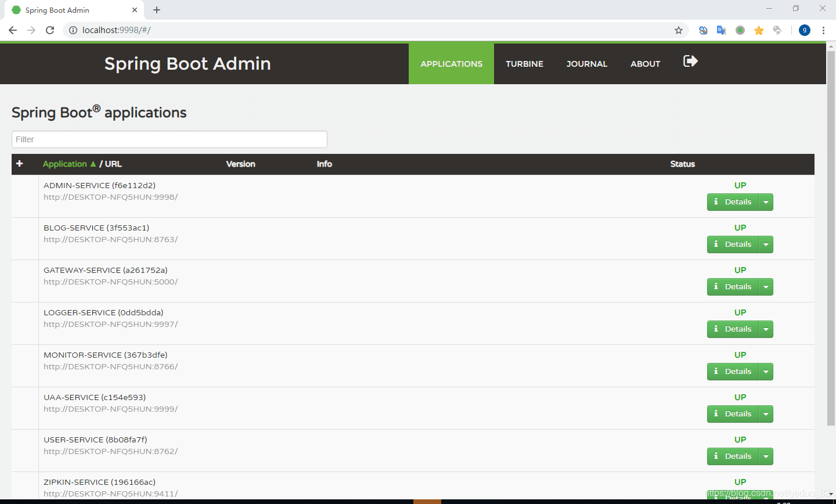The width and height of the screenshot is (836, 504).
Task: Click ADMIN-SERVICE (f6e112d2) name
Action: 99,185
